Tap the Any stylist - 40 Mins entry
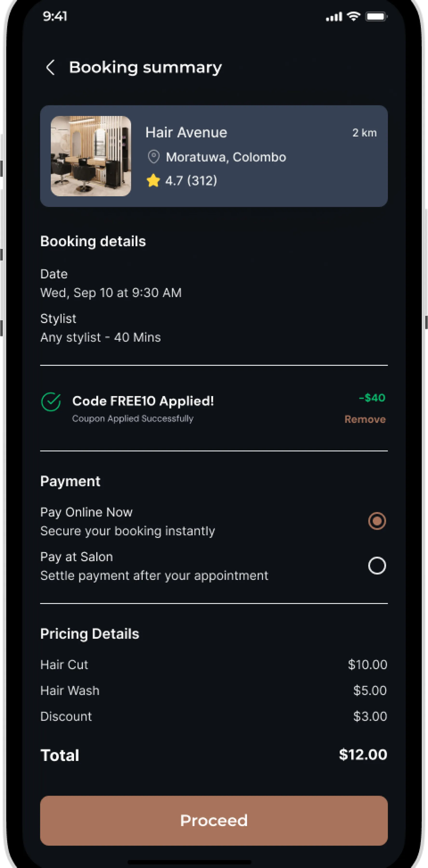Viewport: 428px width, 868px height. [100, 337]
